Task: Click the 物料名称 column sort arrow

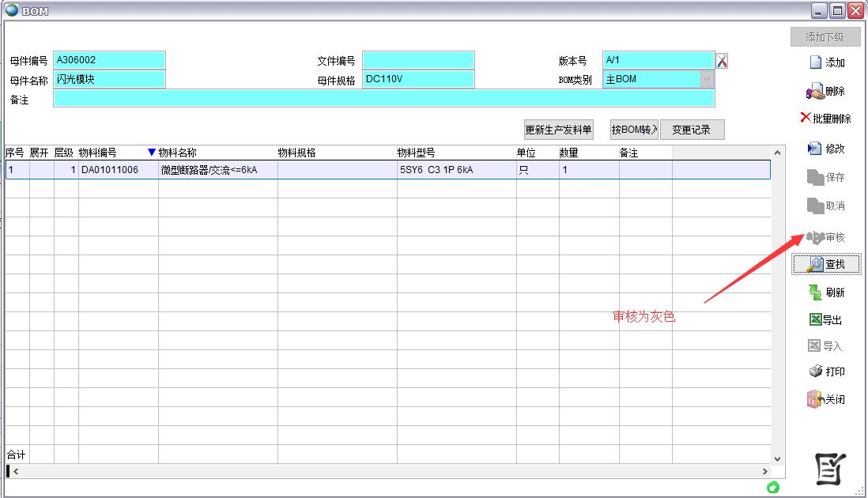Action: [152, 153]
